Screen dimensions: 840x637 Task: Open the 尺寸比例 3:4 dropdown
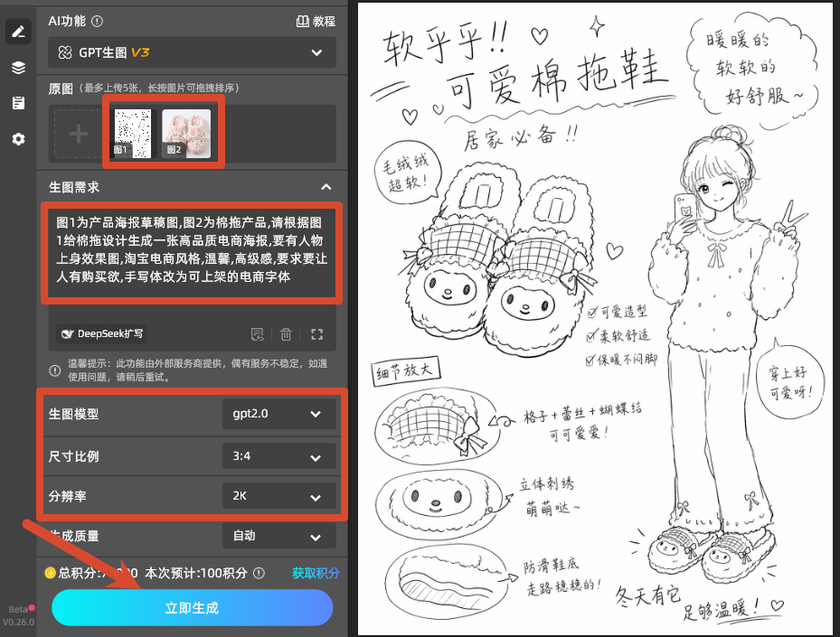[x=278, y=456]
